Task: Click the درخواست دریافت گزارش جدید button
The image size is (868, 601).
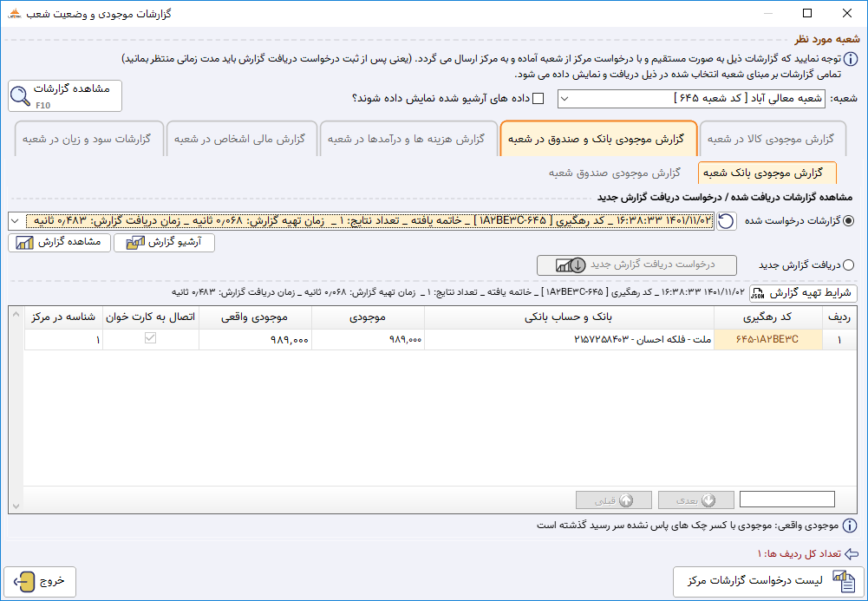Action: pos(636,265)
